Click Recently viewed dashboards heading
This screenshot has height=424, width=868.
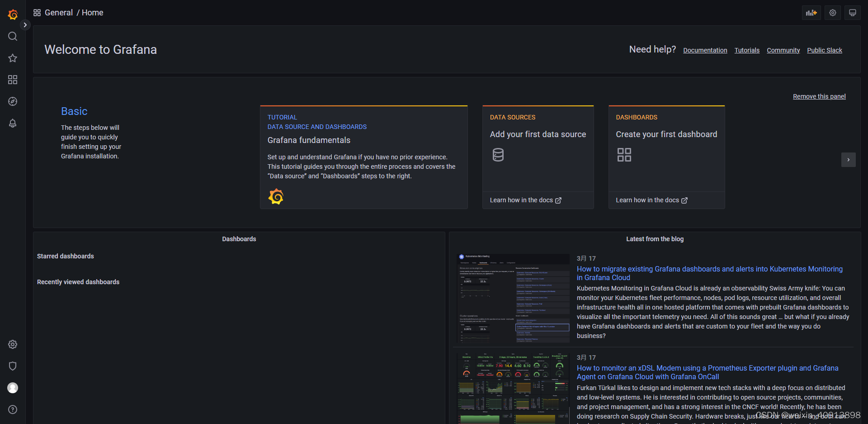tap(78, 282)
